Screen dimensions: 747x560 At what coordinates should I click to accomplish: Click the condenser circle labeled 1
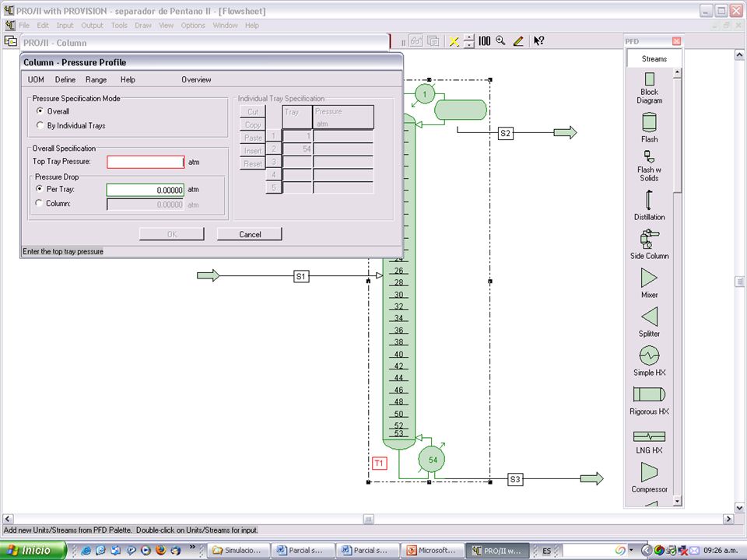425,94
